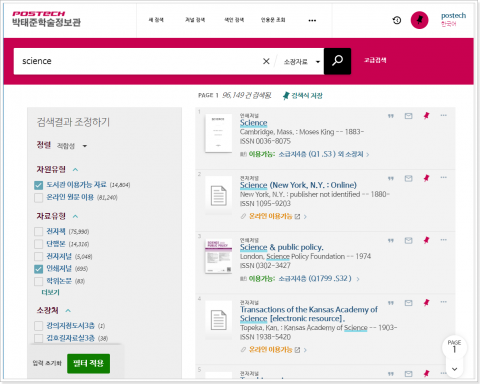
Task: Pin the Transactions of the Kansas Academy record
Action: coord(426,303)
